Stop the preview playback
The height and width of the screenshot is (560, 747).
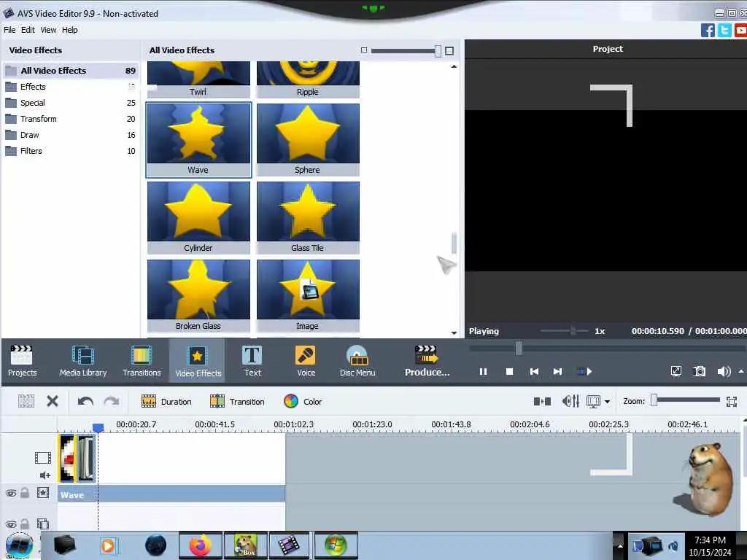click(509, 371)
